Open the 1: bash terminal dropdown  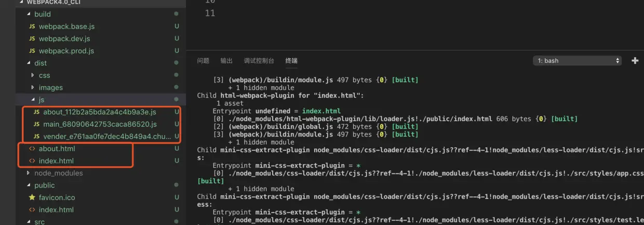pyautogui.click(x=577, y=61)
